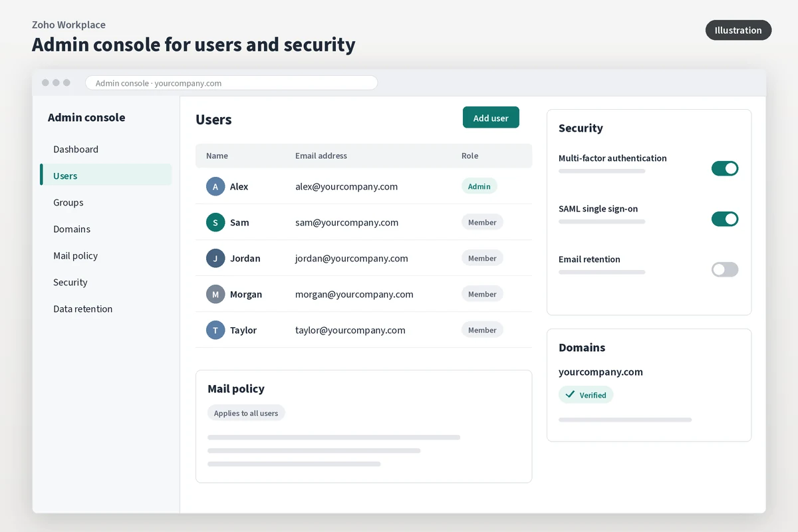This screenshot has height=532, width=798.
Task: Click the Security card heading
Action: pos(581,128)
